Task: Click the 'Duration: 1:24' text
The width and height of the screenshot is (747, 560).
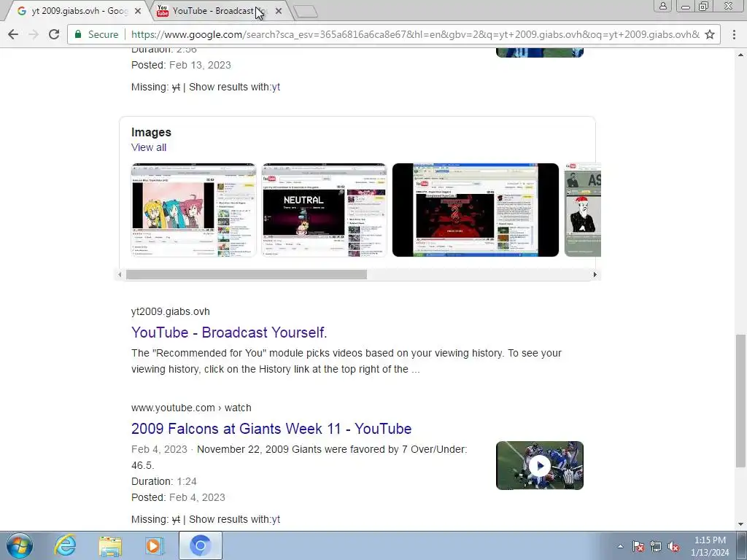Action: pyautogui.click(x=164, y=481)
